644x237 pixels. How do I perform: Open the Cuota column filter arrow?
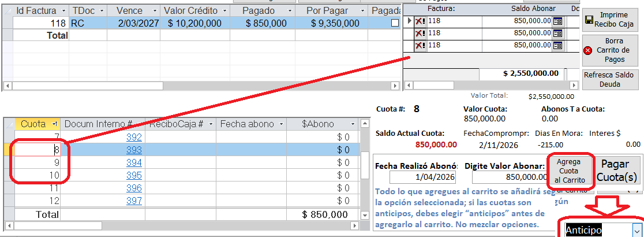(x=54, y=124)
